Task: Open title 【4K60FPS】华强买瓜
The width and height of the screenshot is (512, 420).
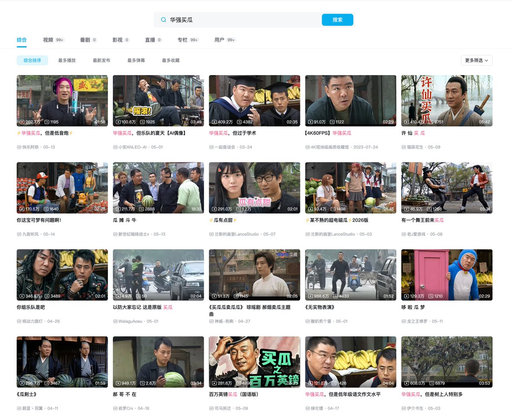Action: [x=328, y=133]
